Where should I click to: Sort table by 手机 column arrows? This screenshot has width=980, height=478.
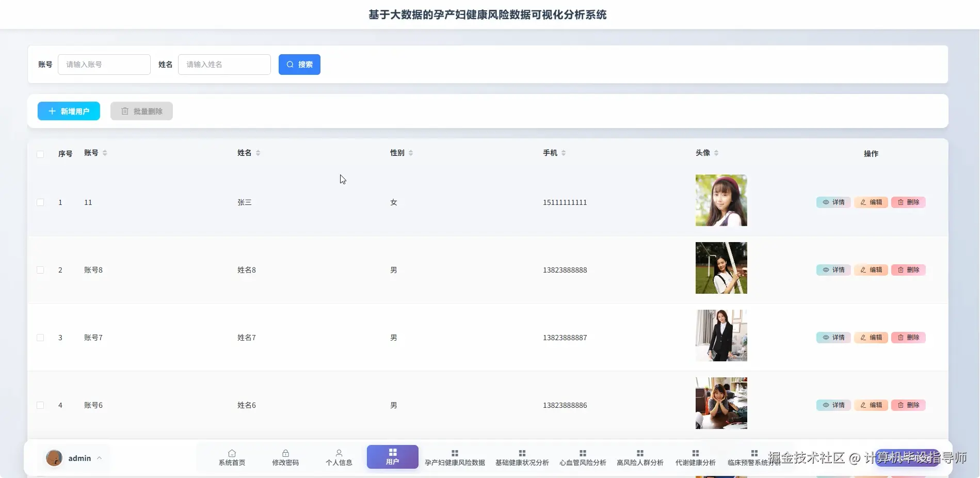tap(564, 153)
